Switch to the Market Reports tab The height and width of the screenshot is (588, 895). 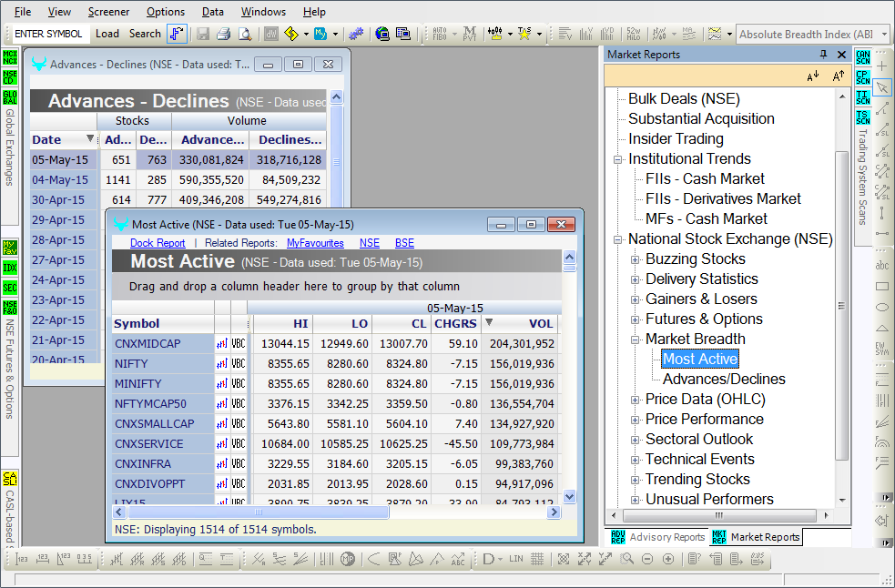756,537
